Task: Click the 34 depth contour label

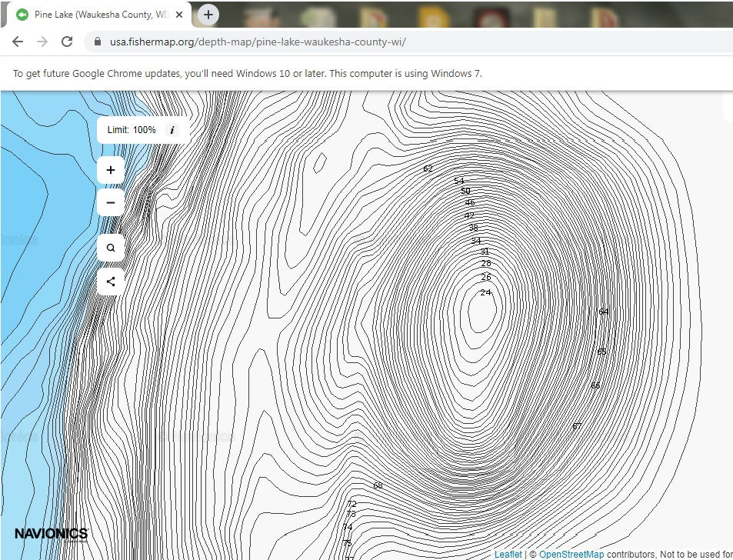Action: coord(476,241)
